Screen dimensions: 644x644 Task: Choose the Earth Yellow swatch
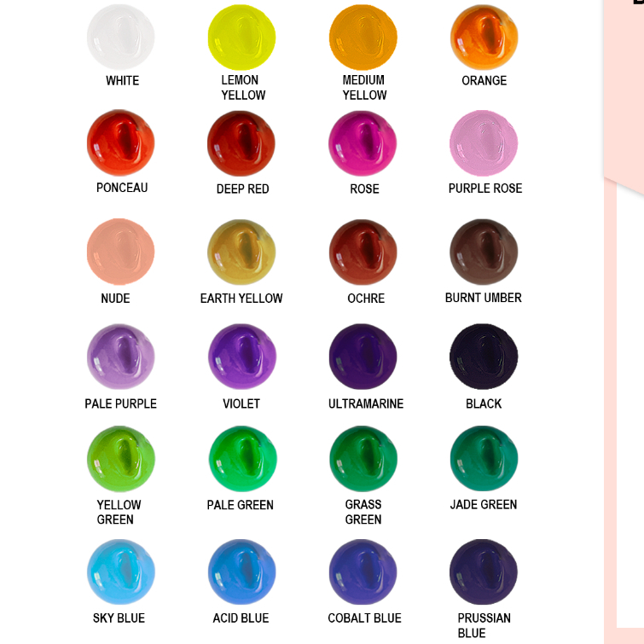241,252
